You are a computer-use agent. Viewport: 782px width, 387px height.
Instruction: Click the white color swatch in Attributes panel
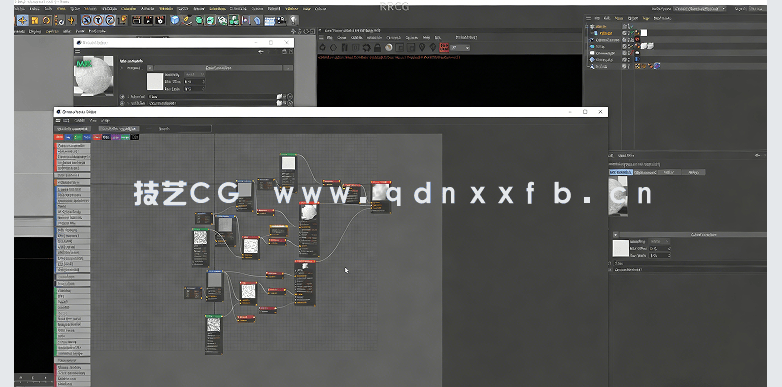[621, 248]
